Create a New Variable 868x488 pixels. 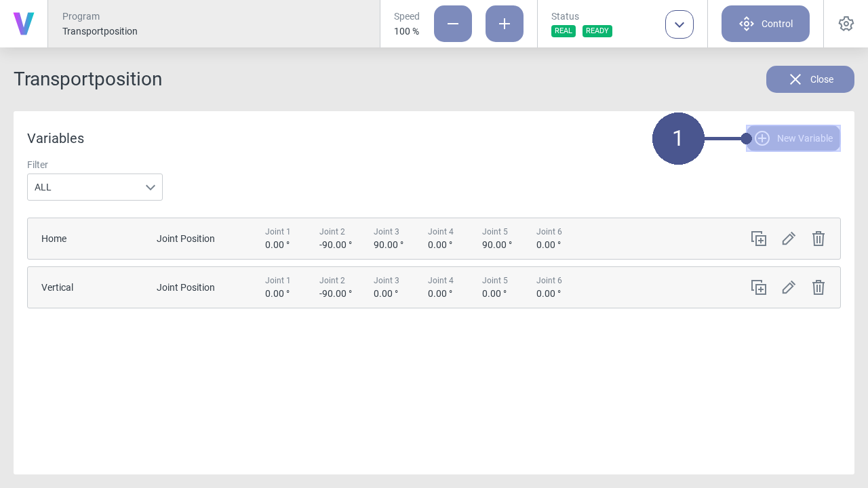pos(793,138)
